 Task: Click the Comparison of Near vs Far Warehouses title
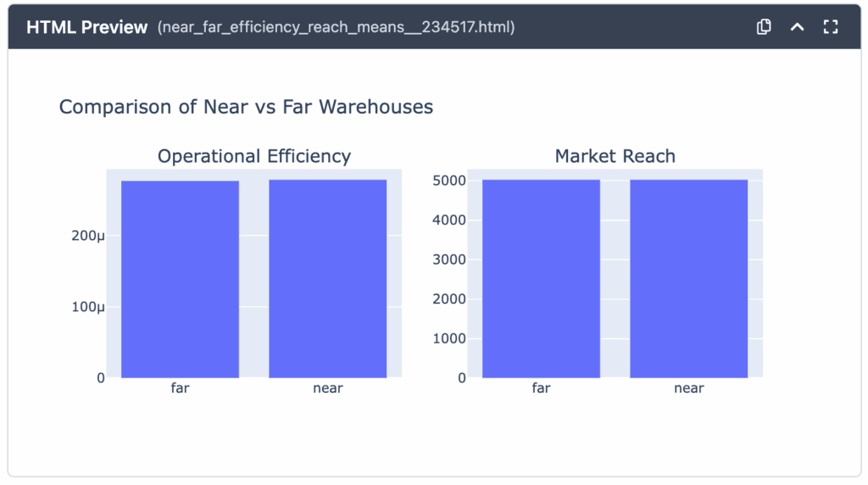(246, 107)
